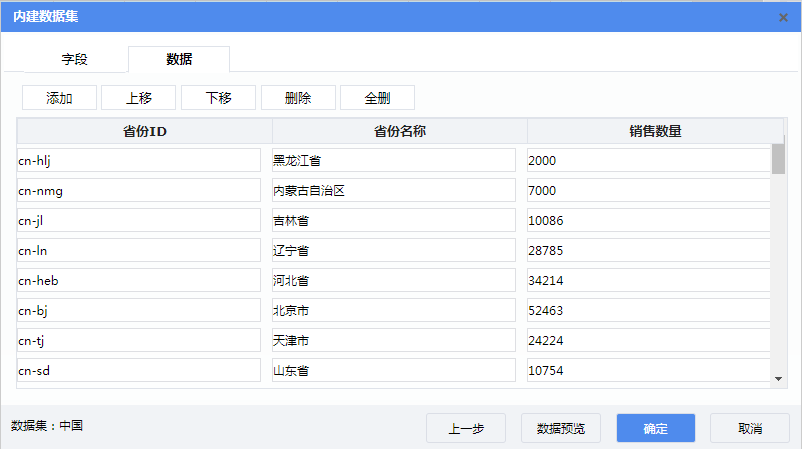The height and width of the screenshot is (449, 802).
Task: Cancel the dialog with 取消
Action: (x=749, y=428)
